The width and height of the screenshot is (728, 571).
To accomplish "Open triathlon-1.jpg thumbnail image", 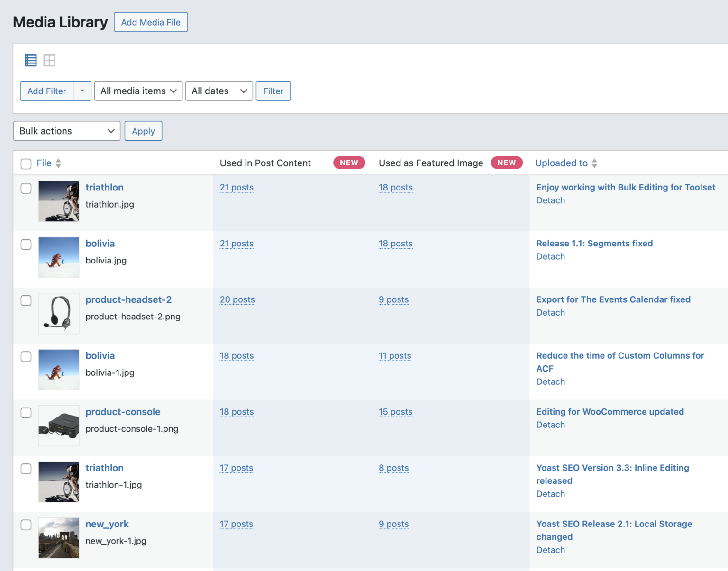I will click(x=59, y=482).
